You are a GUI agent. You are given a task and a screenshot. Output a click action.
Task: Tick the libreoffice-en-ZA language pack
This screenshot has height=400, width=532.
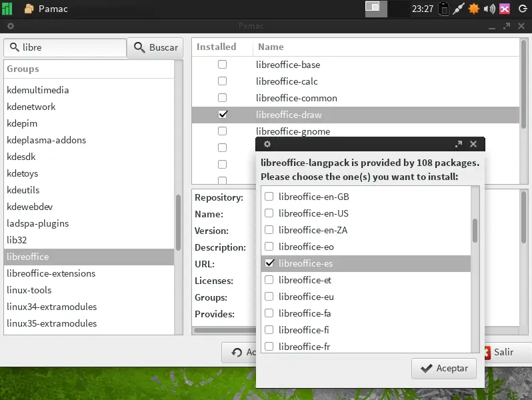(269, 230)
